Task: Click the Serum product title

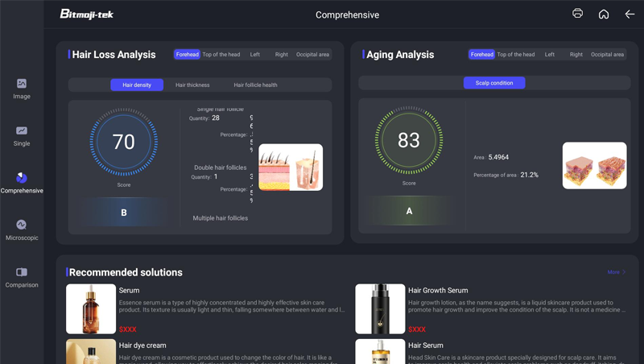Action: (x=129, y=291)
